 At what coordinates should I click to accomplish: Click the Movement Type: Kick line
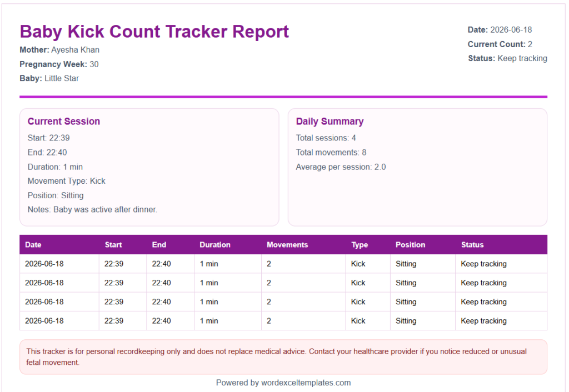tap(67, 181)
